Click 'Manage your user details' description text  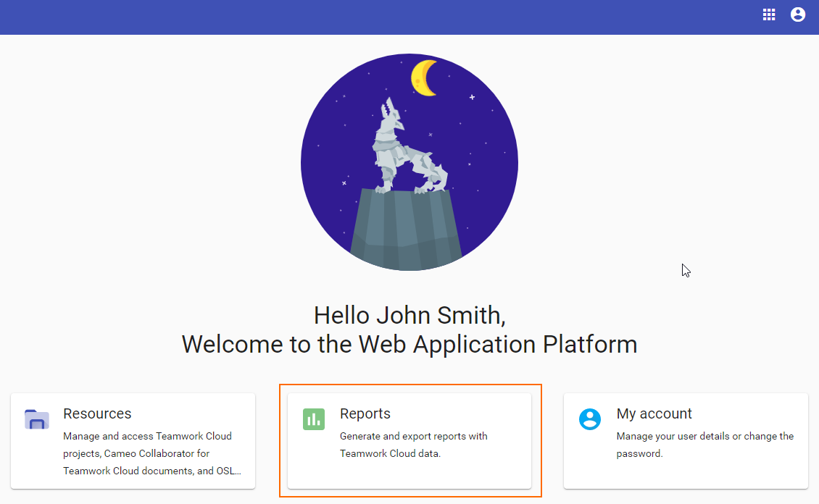pyautogui.click(x=704, y=436)
